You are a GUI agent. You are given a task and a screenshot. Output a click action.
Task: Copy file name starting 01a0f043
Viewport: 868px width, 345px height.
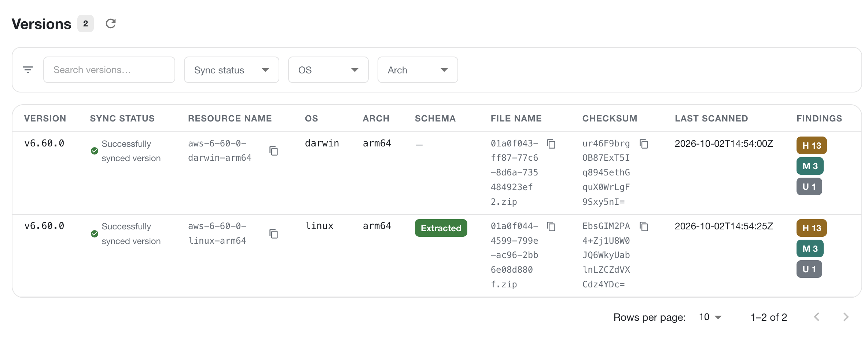(x=551, y=144)
